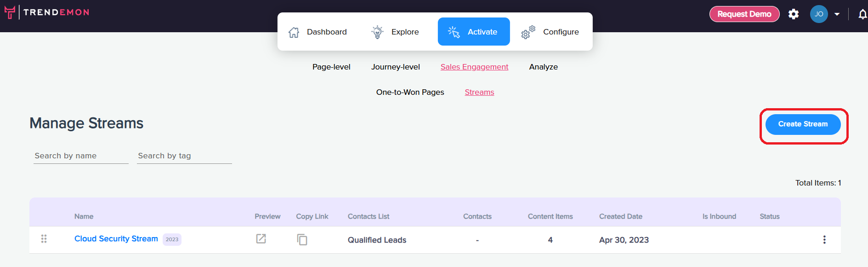Switch to Journey-level submenu
This screenshot has width=868, height=267.
click(x=396, y=67)
